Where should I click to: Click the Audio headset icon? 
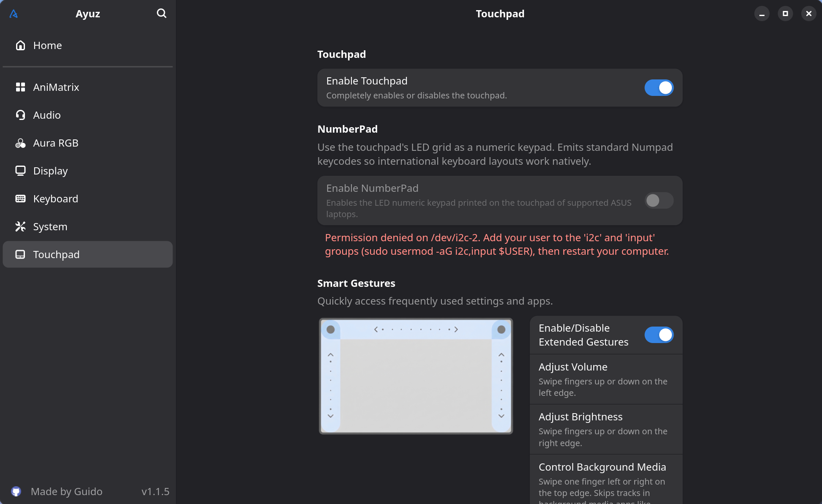tap(20, 115)
